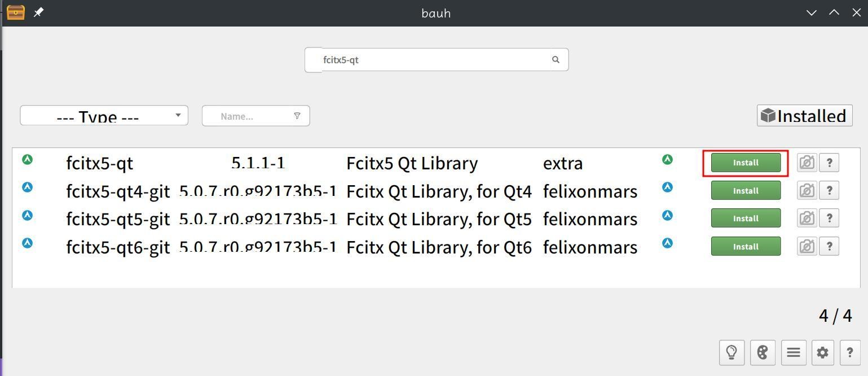This screenshot has height=376, width=868.
Task: Open the custom actions hamburger icon
Action: coord(793,352)
